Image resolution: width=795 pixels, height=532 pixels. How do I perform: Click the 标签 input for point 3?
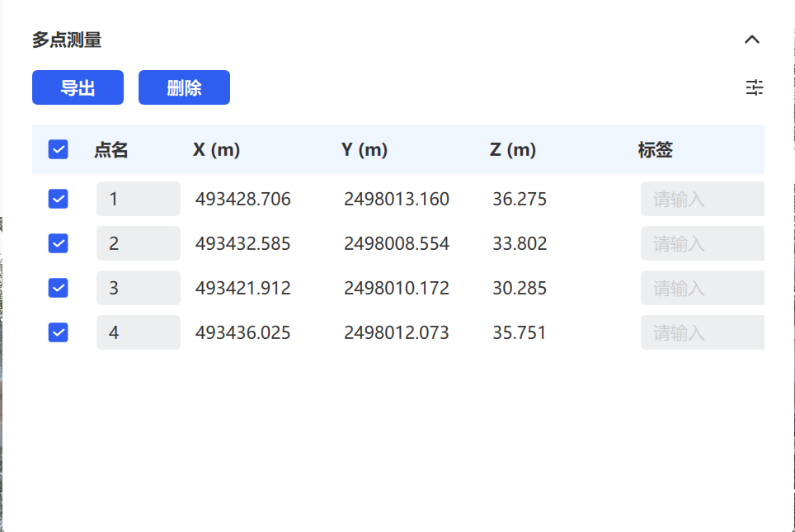click(x=703, y=288)
